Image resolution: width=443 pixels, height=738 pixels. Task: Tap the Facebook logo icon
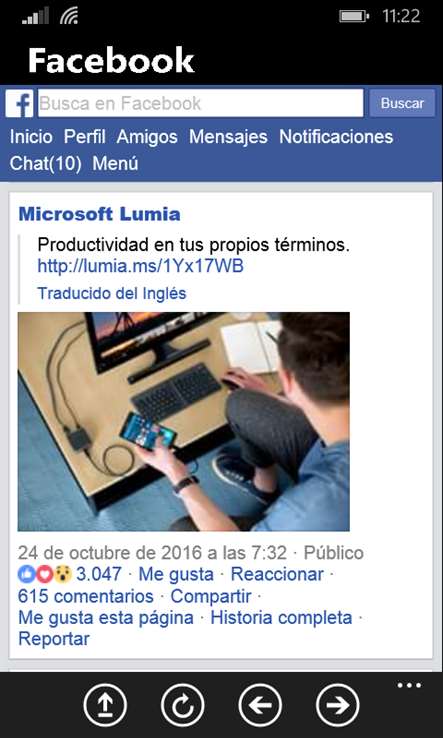click(x=19, y=103)
